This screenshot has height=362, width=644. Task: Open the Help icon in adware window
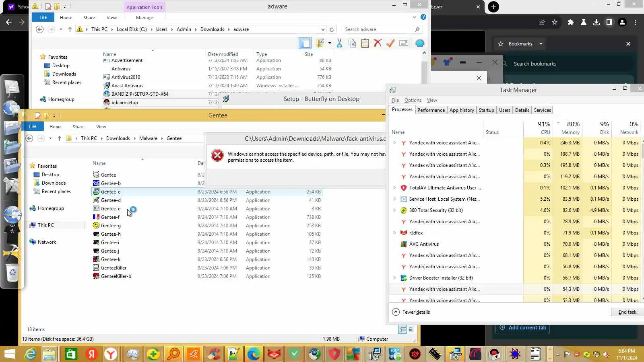click(423, 17)
